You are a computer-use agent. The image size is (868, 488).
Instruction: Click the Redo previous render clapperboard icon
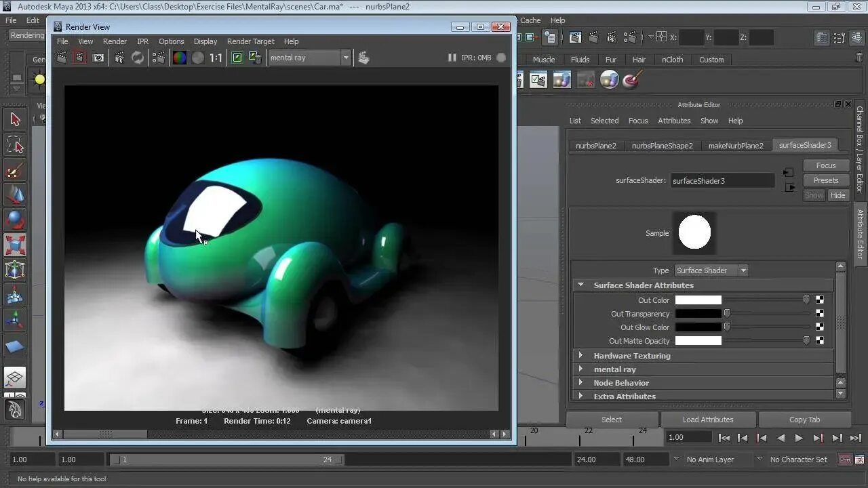(x=62, y=58)
